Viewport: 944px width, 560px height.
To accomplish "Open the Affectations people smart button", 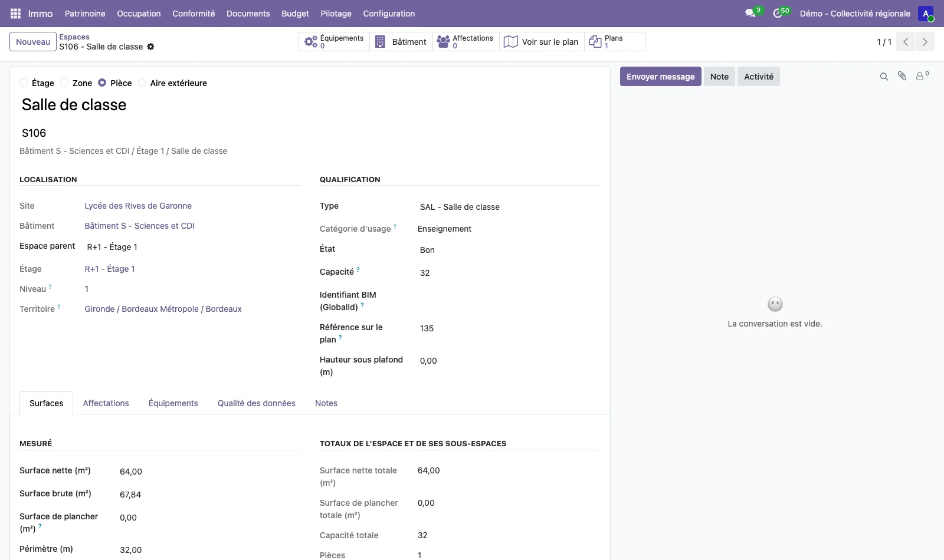I will click(466, 41).
